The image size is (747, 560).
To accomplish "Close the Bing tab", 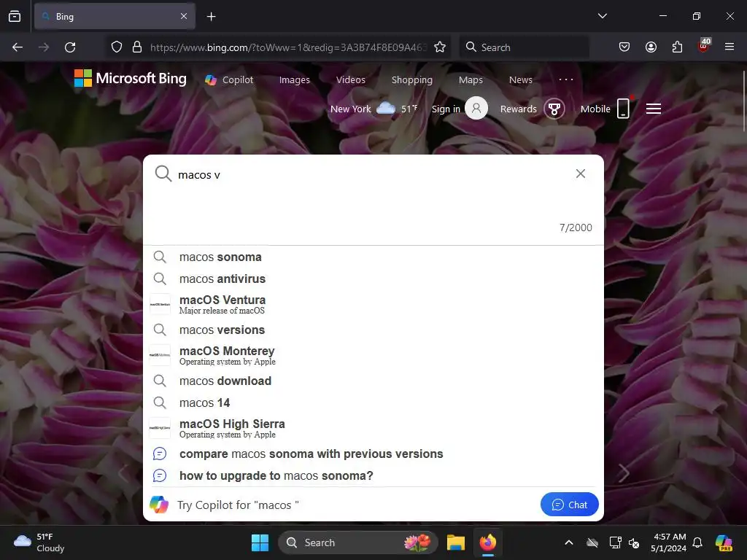I will 184,16.
